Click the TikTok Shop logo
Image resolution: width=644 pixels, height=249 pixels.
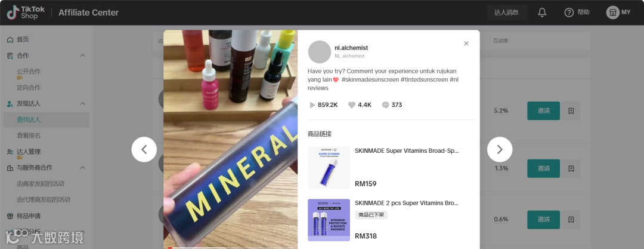click(26, 13)
